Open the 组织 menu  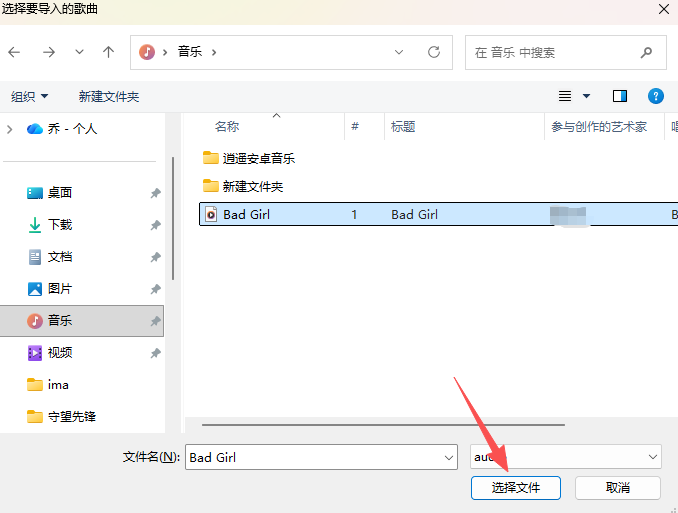(29, 96)
